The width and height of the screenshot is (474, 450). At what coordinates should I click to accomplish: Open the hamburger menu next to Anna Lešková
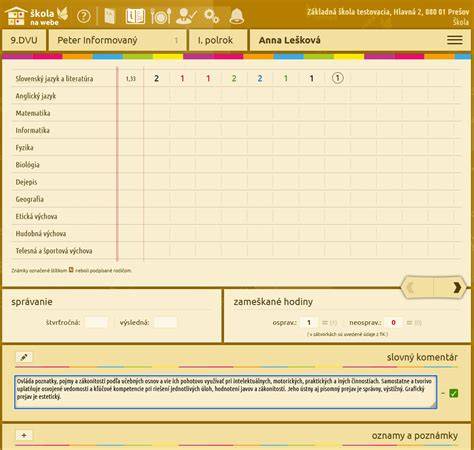click(455, 40)
